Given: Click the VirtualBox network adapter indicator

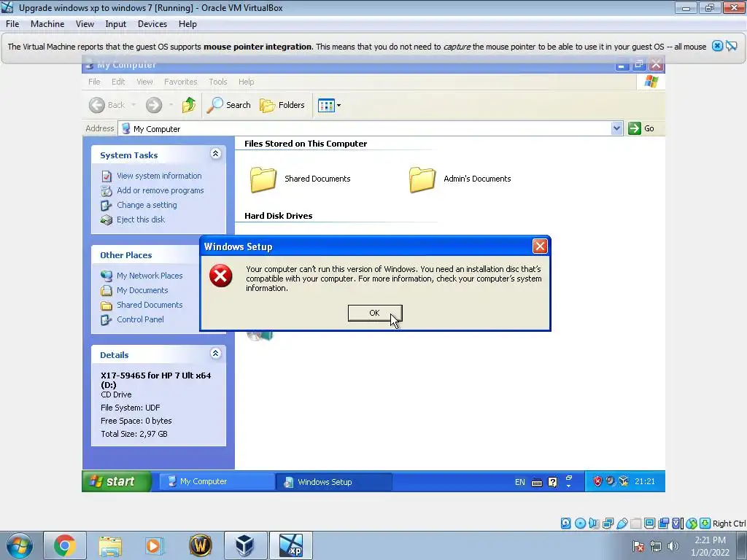Looking at the screenshot, I should point(608,524).
